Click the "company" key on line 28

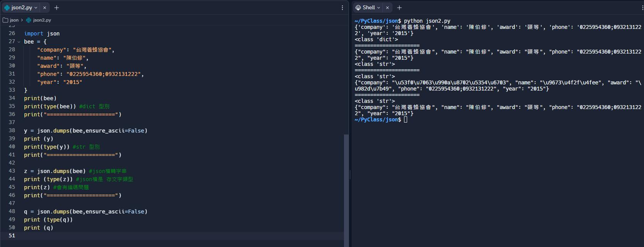click(x=52, y=50)
